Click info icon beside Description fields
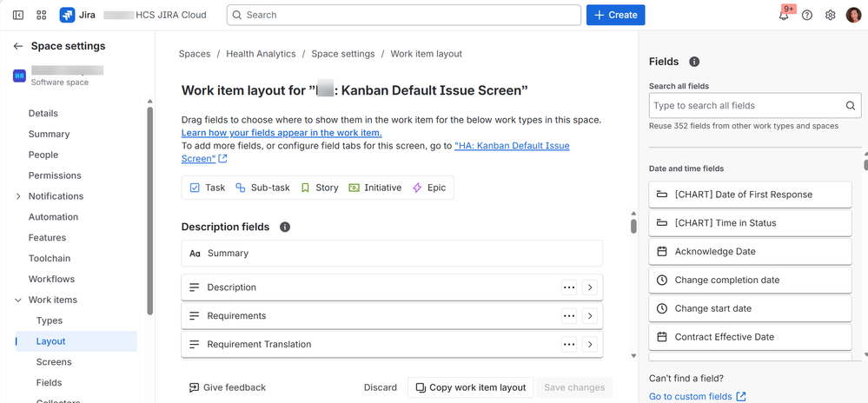The height and width of the screenshot is (403, 868). [285, 227]
